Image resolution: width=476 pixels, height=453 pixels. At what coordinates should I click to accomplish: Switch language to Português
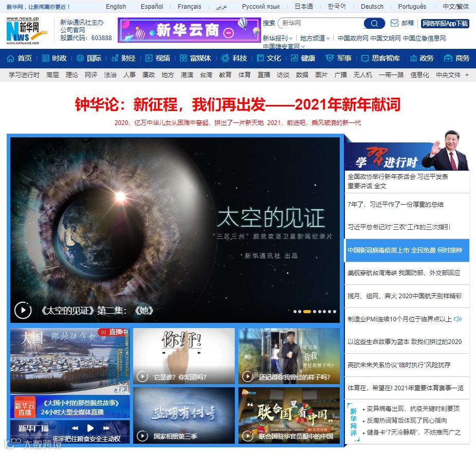click(412, 6)
